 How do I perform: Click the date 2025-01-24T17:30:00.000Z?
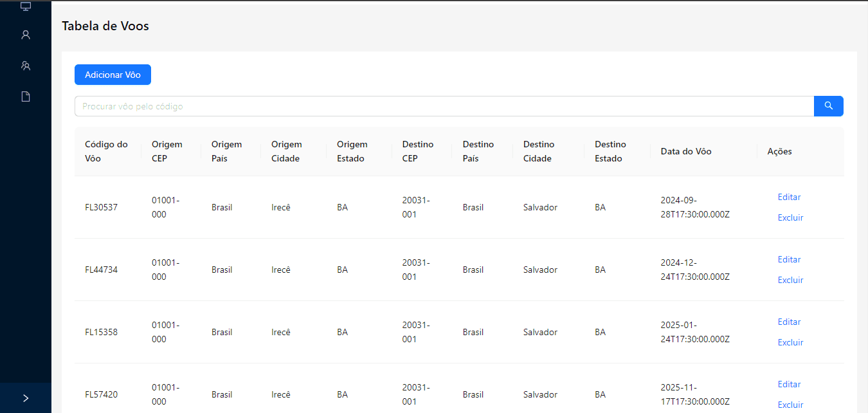(695, 332)
